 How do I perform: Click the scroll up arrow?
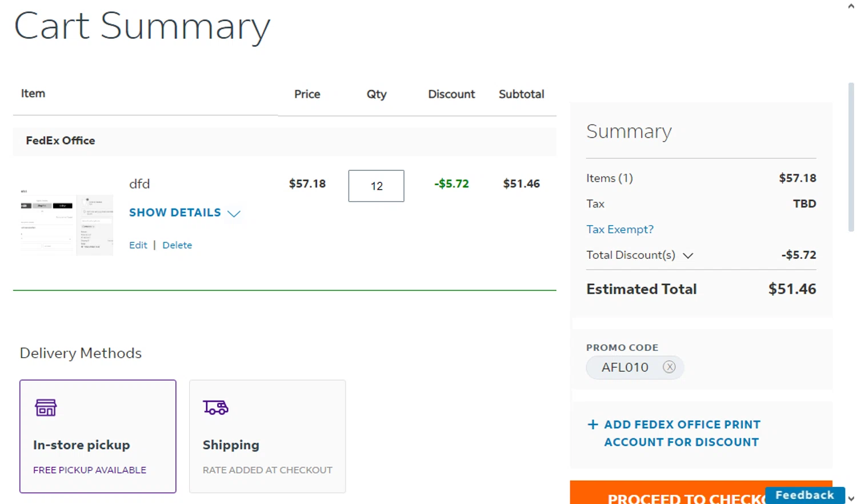(851, 6)
